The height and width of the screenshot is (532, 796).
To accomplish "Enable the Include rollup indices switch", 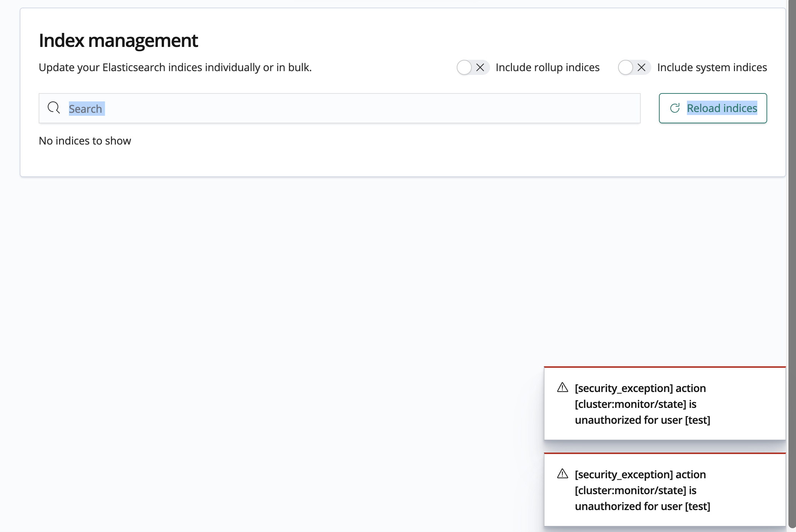I will (x=473, y=67).
